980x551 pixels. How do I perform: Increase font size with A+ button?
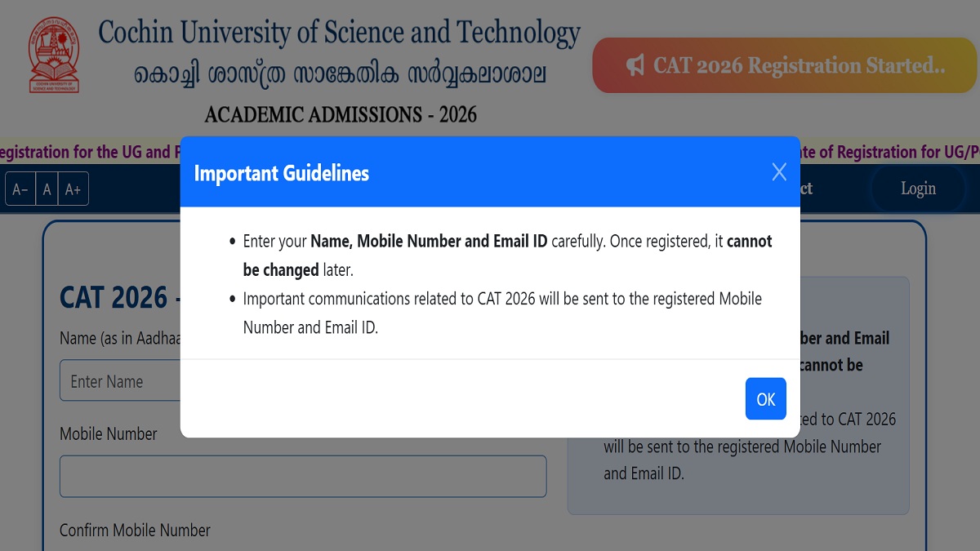(73, 189)
